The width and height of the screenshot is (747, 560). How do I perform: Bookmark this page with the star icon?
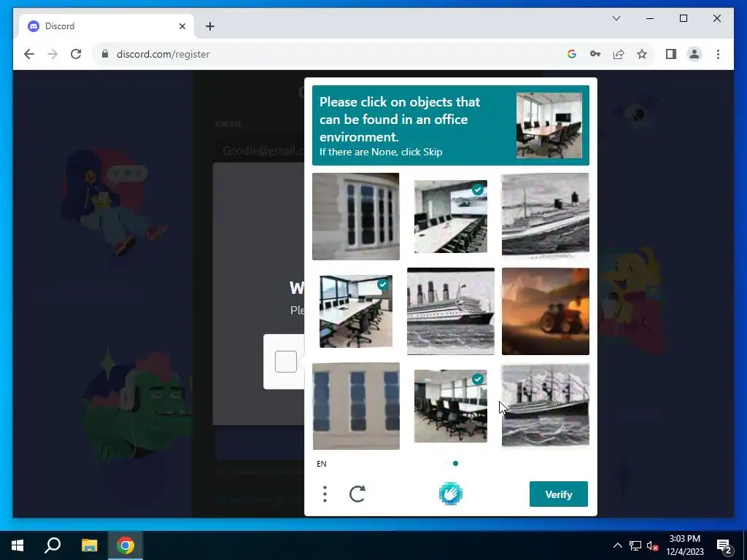[x=642, y=54]
